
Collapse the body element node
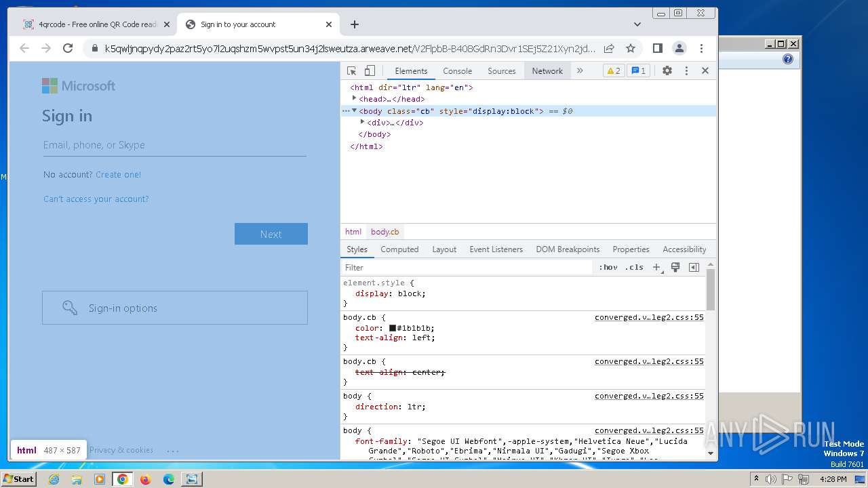point(354,110)
